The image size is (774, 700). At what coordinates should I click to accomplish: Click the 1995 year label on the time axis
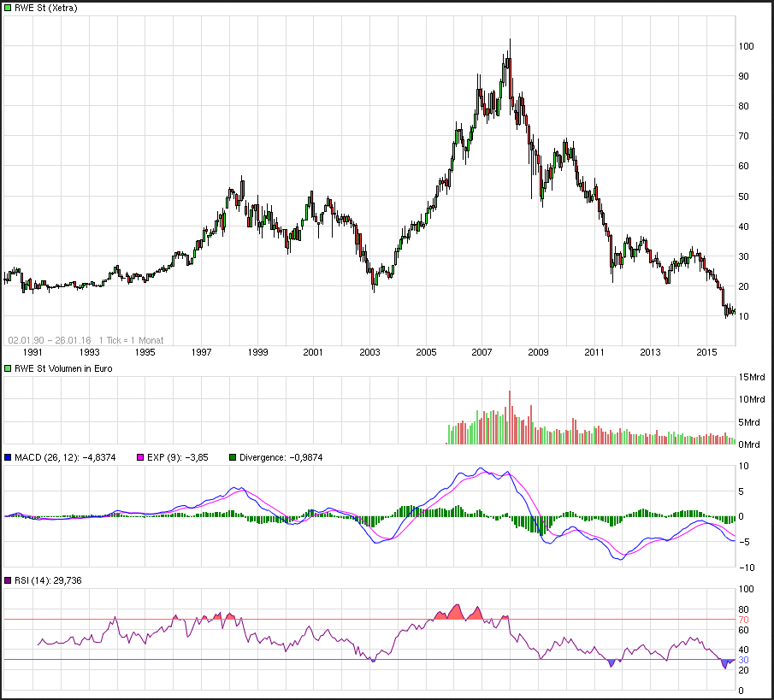click(x=145, y=352)
